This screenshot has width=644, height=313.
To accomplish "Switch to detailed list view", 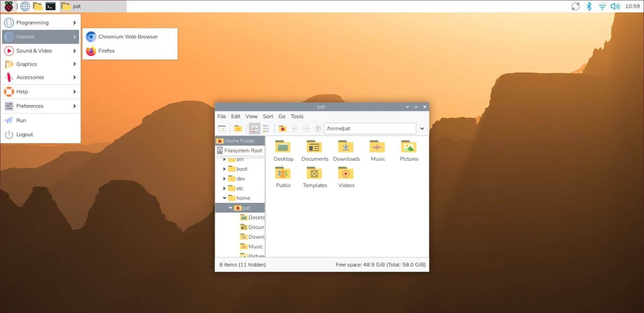I will tap(266, 128).
